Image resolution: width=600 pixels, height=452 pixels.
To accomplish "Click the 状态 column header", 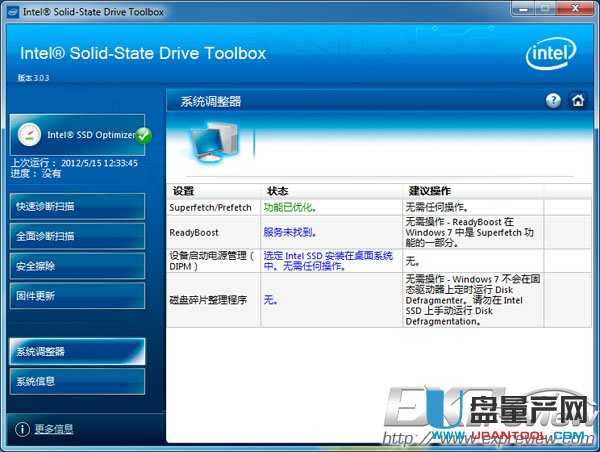I will click(x=277, y=190).
